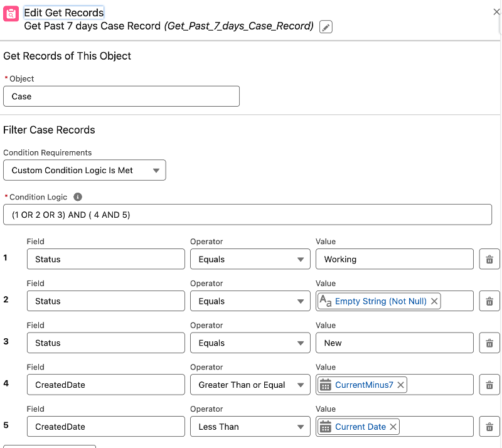Viewport: 502px width, 448px height.
Task: Click the Get_Past_7_days_Case_Record API name text
Action: 239,26
